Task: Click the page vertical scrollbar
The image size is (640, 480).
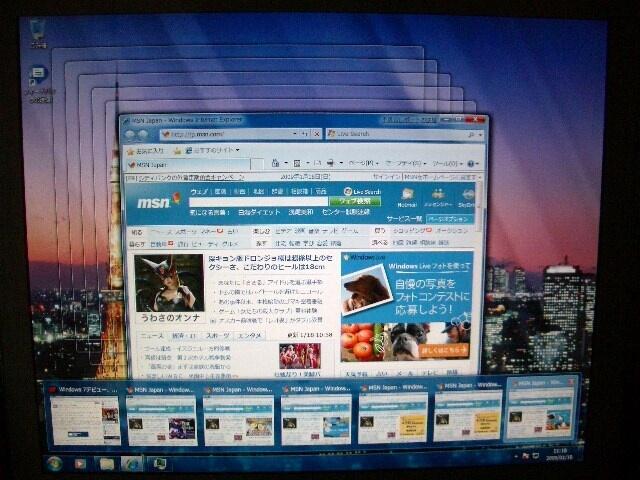Action: tap(480, 278)
